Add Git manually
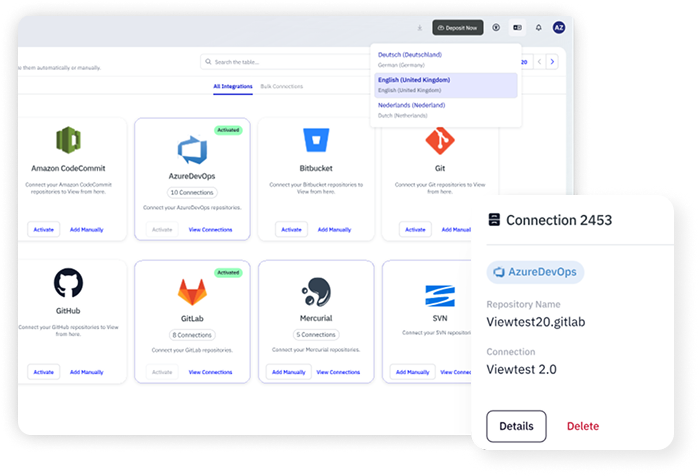 (x=456, y=230)
